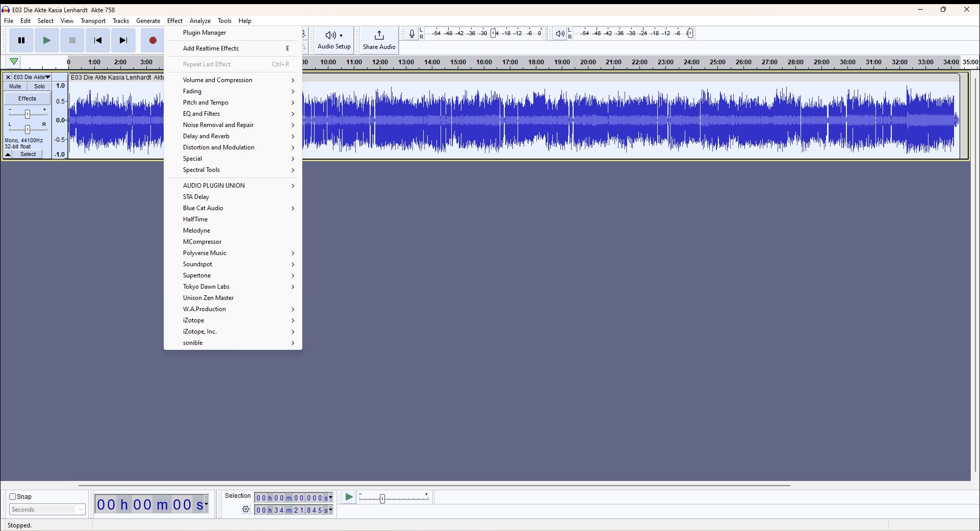This screenshot has height=531, width=980.
Task: Open the track name dropdown menu
Action: tap(47, 77)
